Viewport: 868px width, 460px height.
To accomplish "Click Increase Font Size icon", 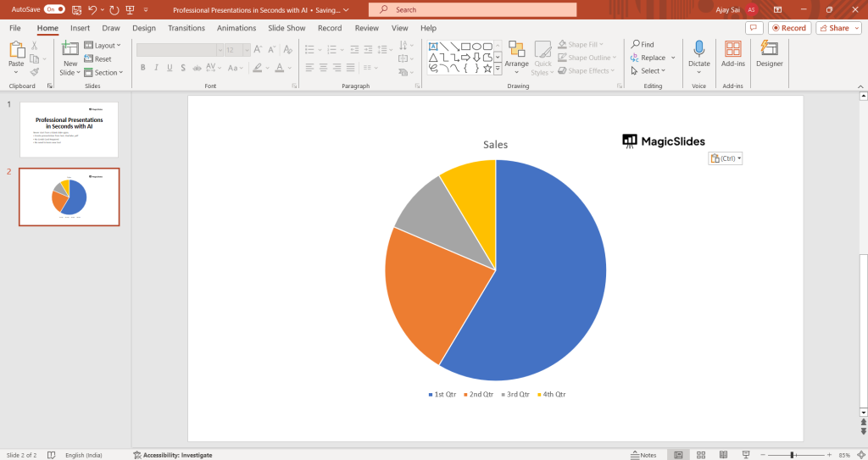I will [258, 50].
